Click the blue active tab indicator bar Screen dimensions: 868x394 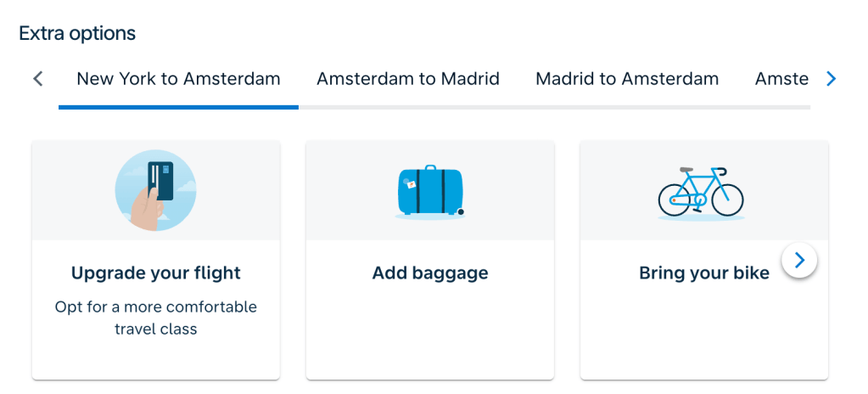[178, 107]
